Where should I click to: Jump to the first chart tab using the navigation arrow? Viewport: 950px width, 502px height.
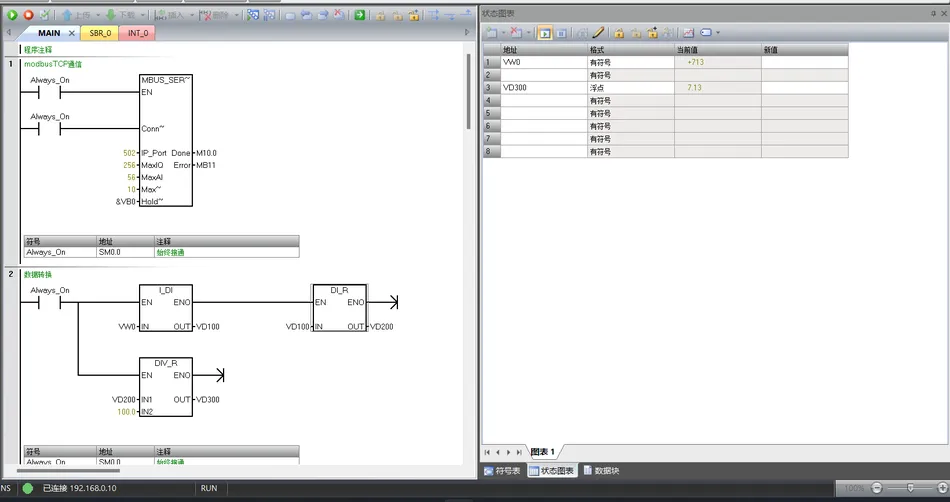point(487,452)
